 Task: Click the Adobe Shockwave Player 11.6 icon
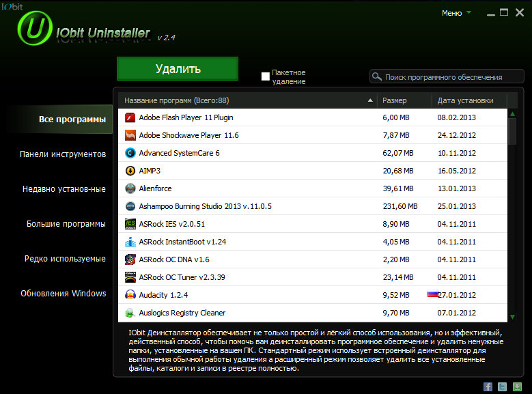click(x=130, y=135)
